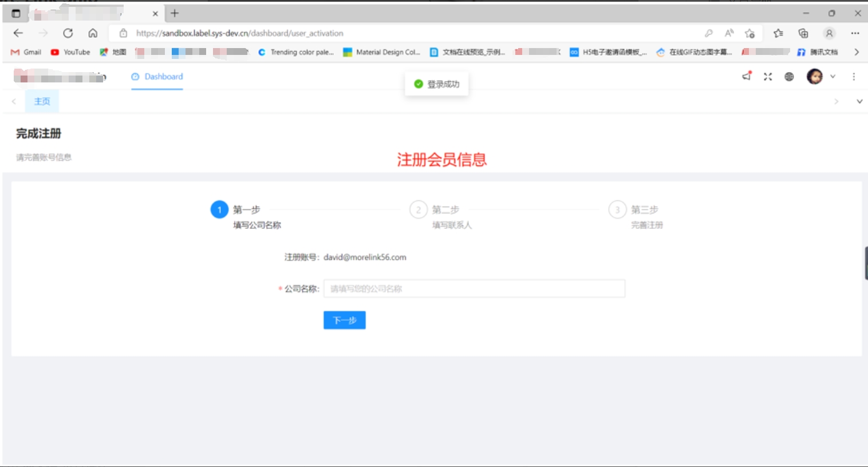This screenshot has width=868, height=467.
Task: Activate read aloud icon in address bar
Action: point(729,33)
